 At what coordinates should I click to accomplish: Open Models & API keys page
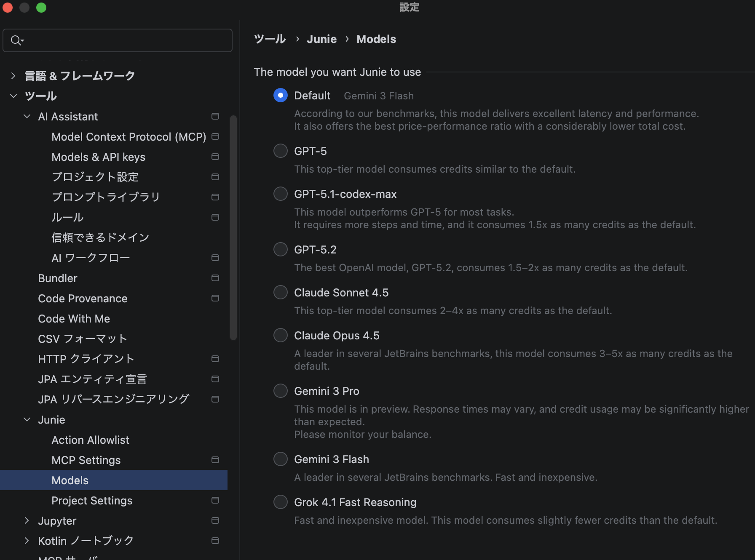[x=98, y=157]
